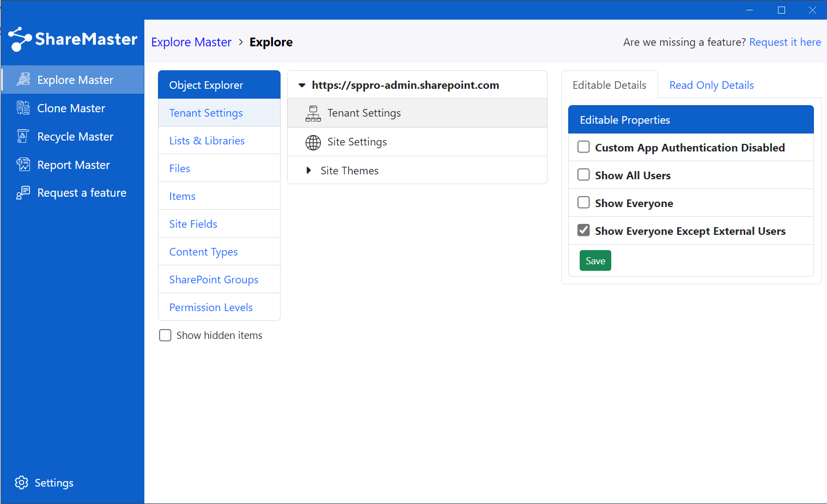Click the Editable Properties panel header
Screen dimensions: 827x504
[x=691, y=119]
